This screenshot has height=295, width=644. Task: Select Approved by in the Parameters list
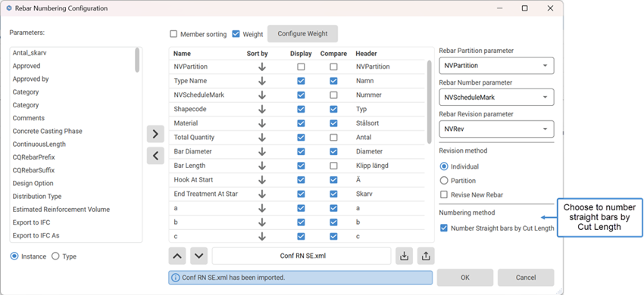click(x=30, y=79)
